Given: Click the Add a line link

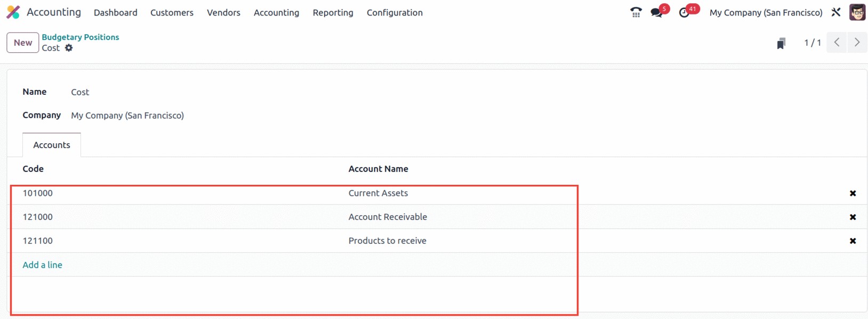Looking at the screenshot, I should (43, 265).
